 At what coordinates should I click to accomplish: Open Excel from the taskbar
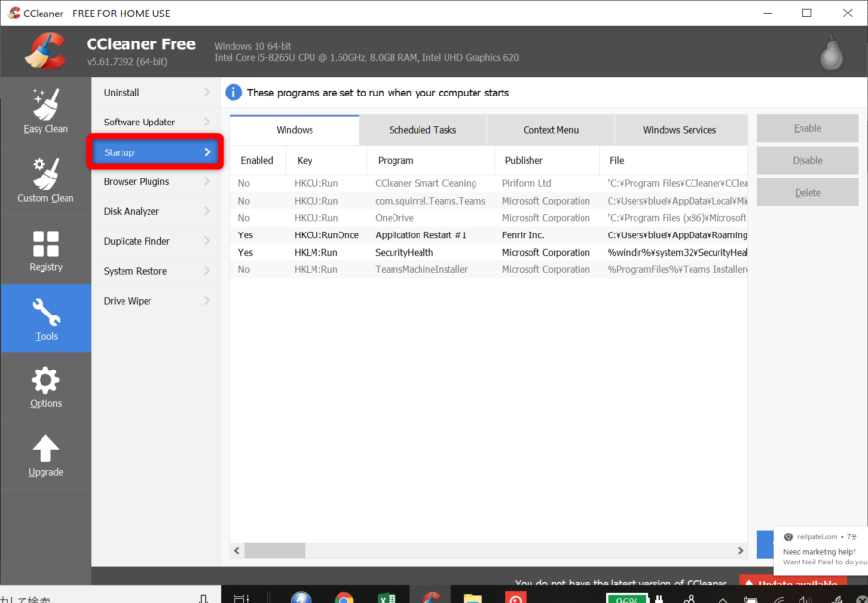387,597
